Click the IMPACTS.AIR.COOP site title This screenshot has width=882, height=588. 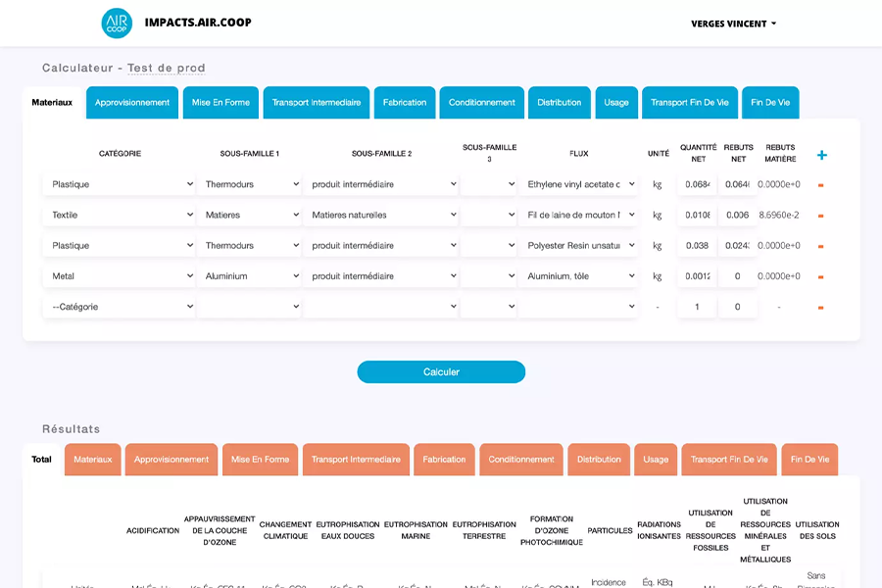coord(198,23)
